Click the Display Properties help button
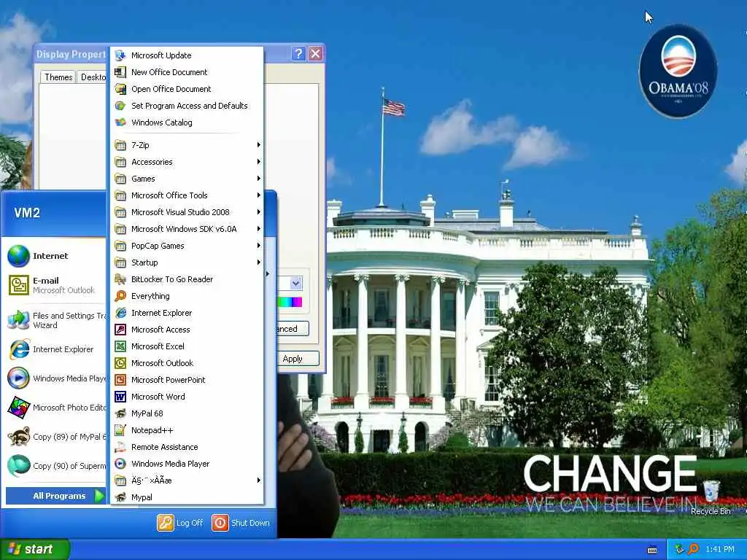747x560 pixels. (x=298, y=54)
